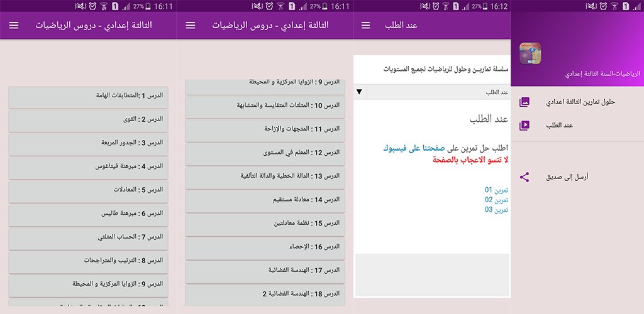Tap the title الثالثة إعدادي in first screen header

94,25
